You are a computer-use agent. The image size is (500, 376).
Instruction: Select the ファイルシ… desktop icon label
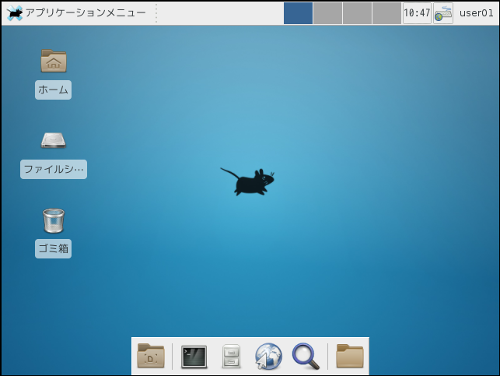pos(53,169)
